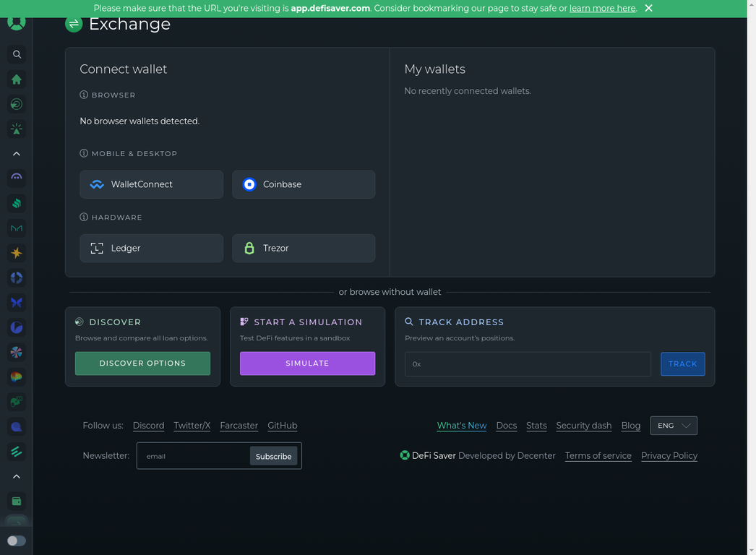This screenshot has width=756, height=555.
Task: Select the Compound protocol icon
Action: [16, 202]
